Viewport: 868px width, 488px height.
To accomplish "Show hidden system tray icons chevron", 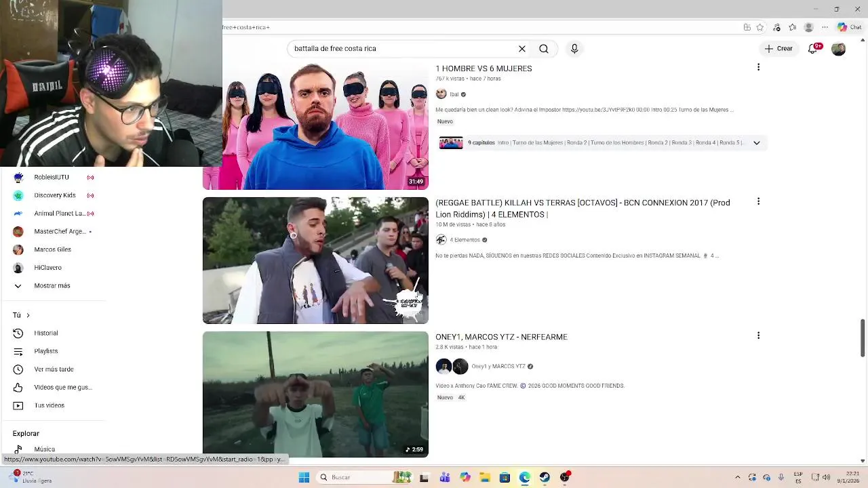I will [x=738, y=477].
